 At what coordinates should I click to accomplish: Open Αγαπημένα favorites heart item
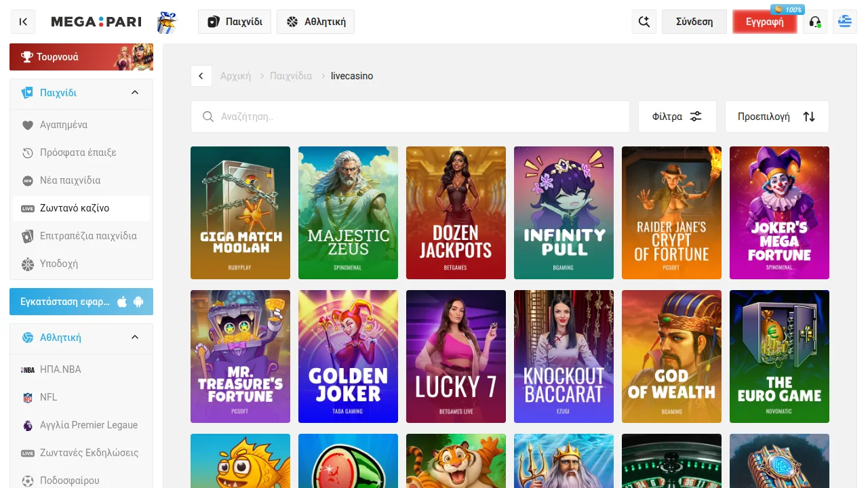(81, 125)
